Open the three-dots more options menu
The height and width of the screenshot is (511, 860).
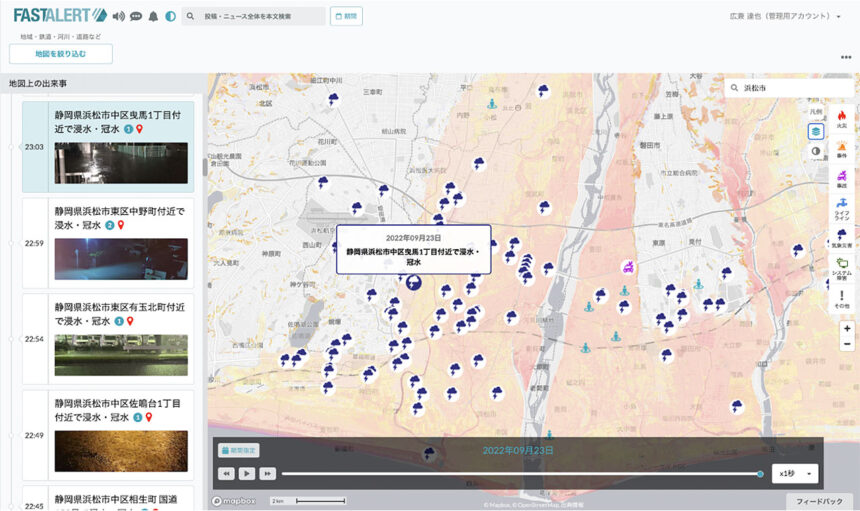click(846, 57)
